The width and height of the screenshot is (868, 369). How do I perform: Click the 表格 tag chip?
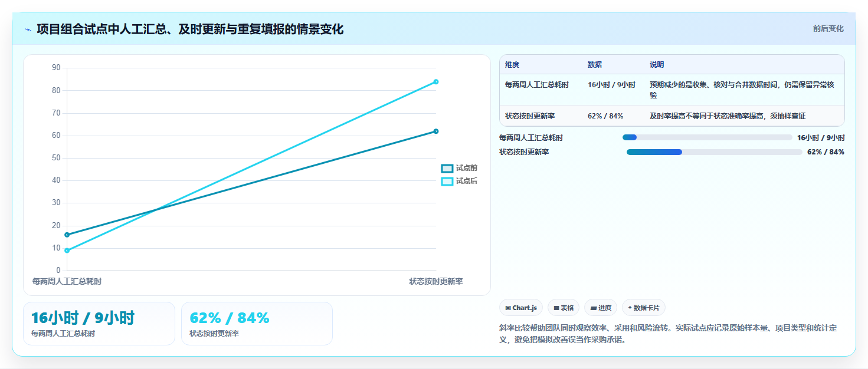click(x=564, y=308)
